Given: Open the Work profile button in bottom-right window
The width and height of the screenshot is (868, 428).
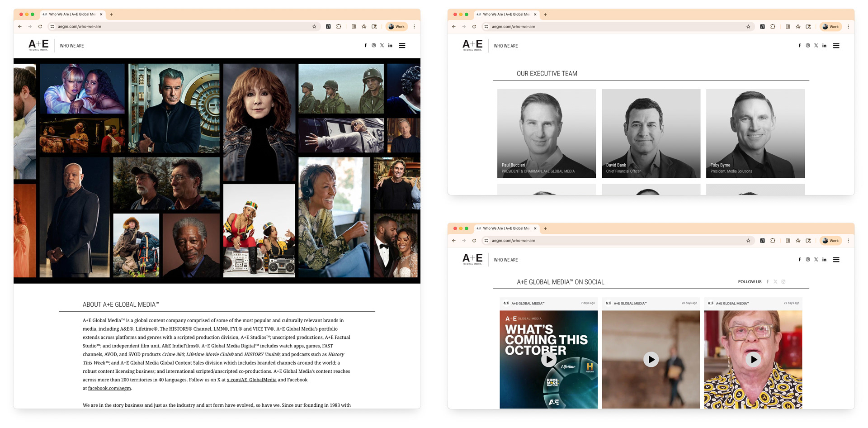Looking at the screenshot, I should click(x=830, y=241).
